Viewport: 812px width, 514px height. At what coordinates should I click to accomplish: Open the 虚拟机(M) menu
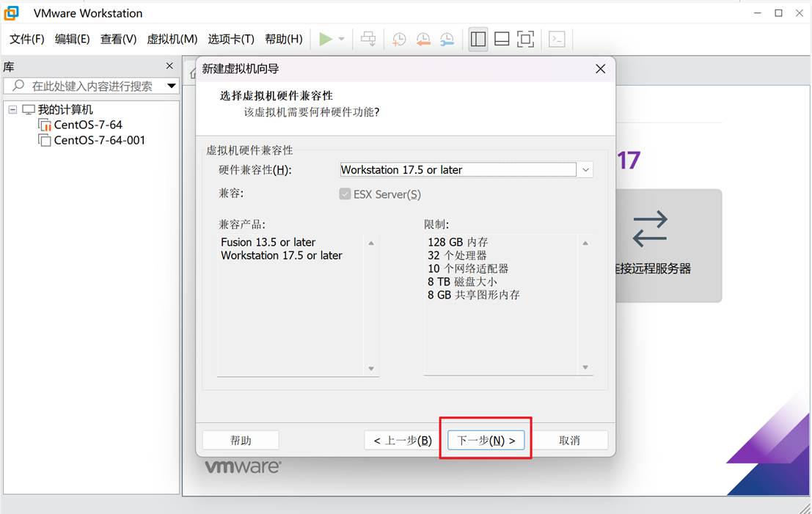click(x=172, y=40)
